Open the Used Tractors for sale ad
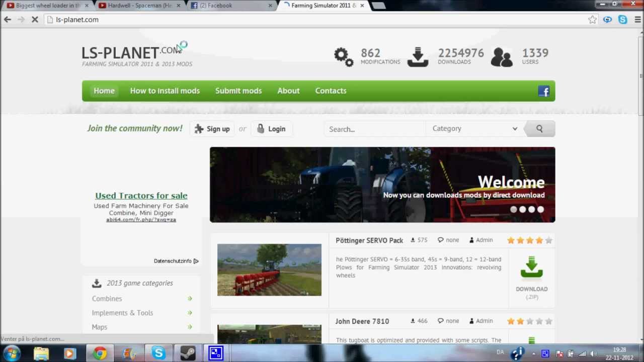This screenshot has width=644, height=362. [x=141, y=196]
